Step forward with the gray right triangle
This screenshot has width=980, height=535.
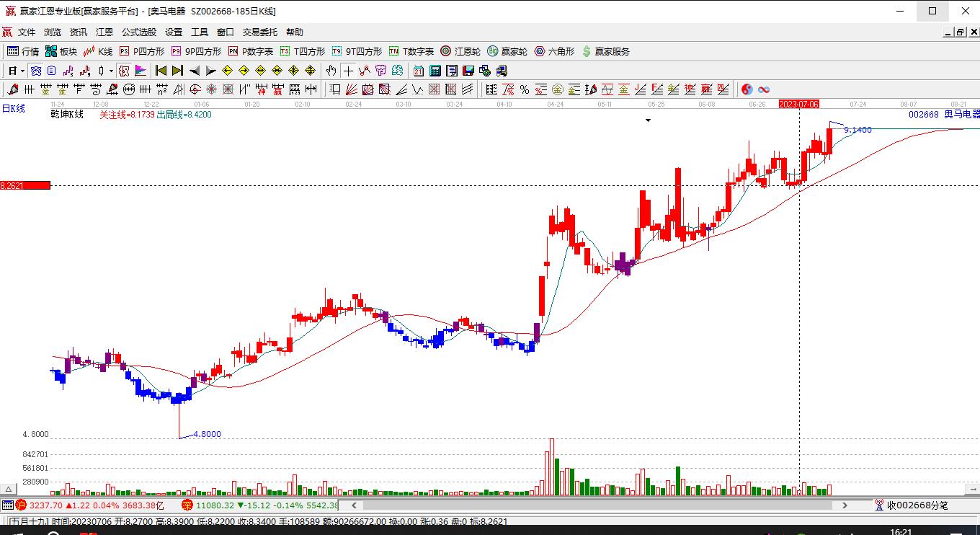pos(210,71)
